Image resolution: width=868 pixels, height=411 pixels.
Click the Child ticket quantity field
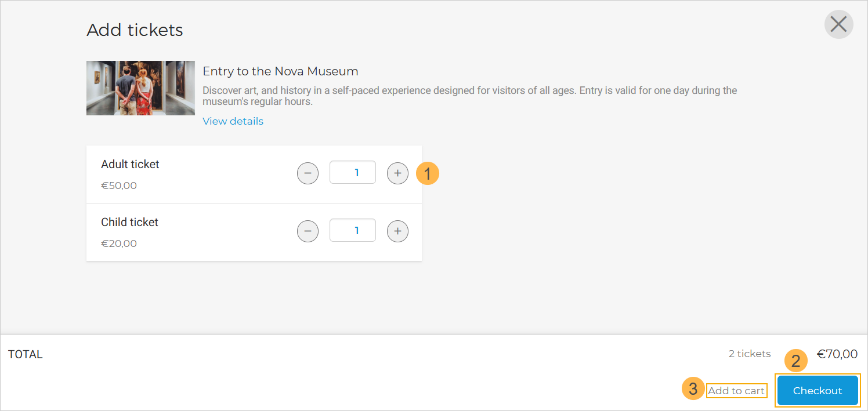353,231
